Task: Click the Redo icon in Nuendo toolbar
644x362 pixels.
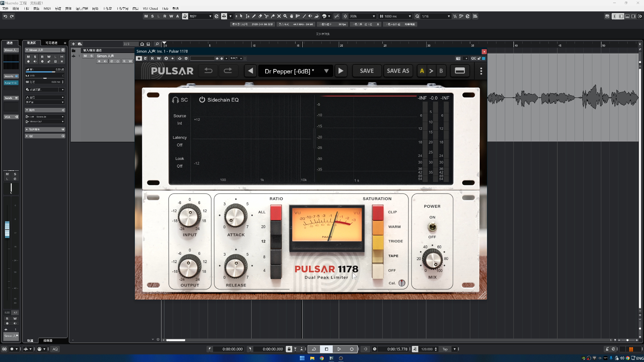Action: coord(12,16)
